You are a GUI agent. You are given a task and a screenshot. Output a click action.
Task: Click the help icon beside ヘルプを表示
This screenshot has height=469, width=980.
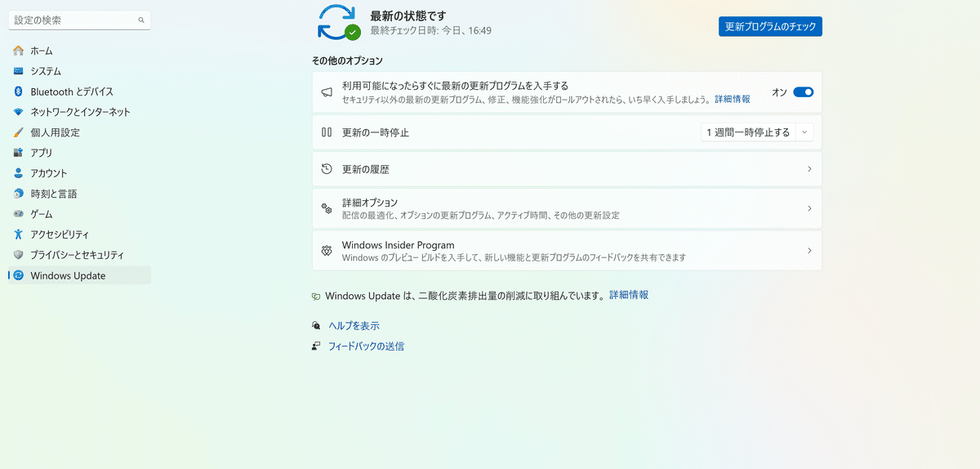[316, 325]
